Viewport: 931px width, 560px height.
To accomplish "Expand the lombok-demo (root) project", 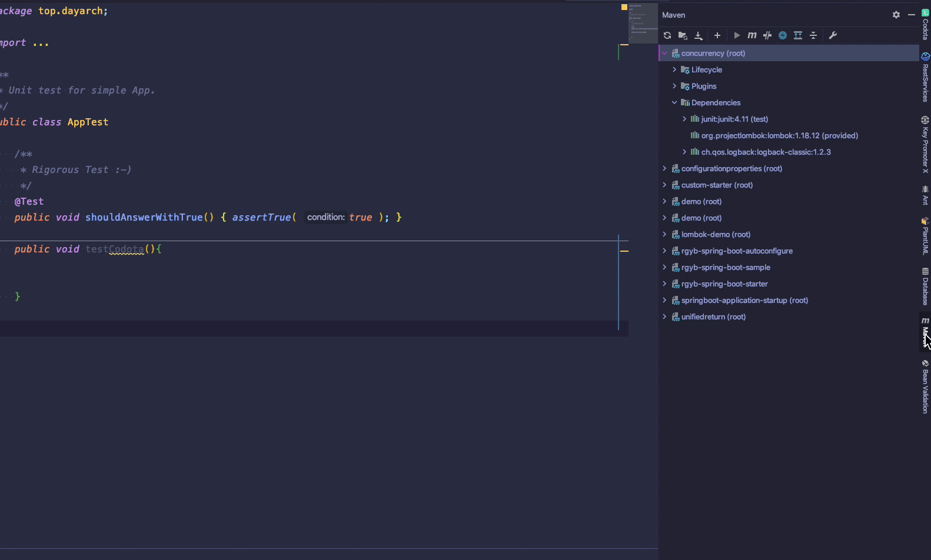I will 664,234.
